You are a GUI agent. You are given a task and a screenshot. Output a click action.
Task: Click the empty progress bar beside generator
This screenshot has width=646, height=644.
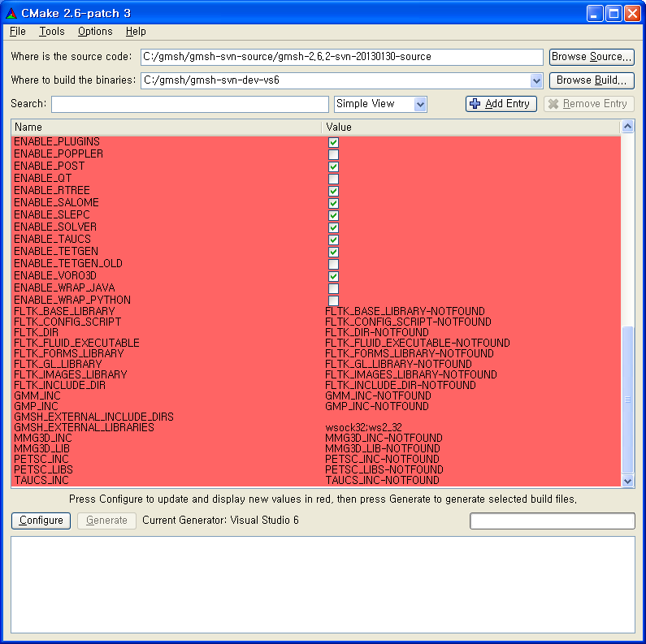tap(552, 521)
